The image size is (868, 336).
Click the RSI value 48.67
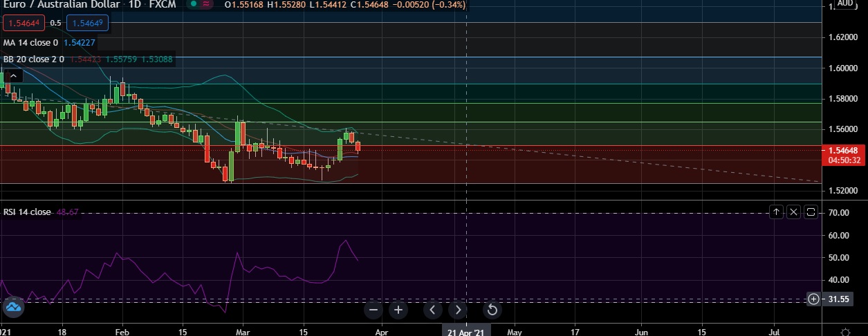(x=68, y=212)
